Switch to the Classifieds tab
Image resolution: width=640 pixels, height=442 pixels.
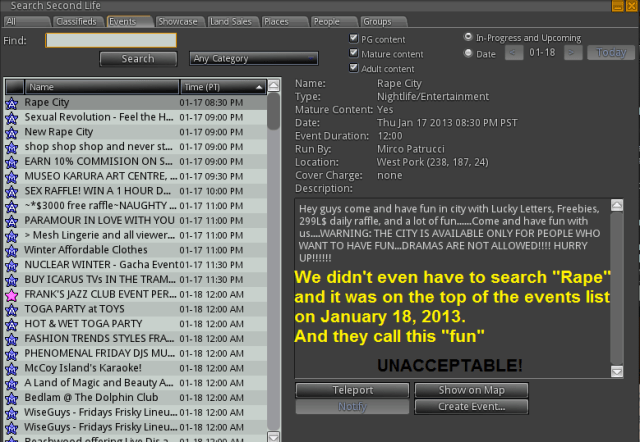tap(77, 22)
